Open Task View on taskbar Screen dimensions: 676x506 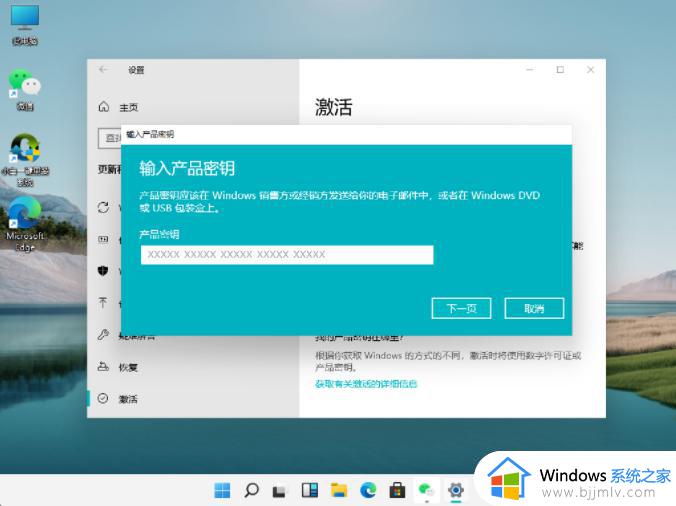(279, 491)
